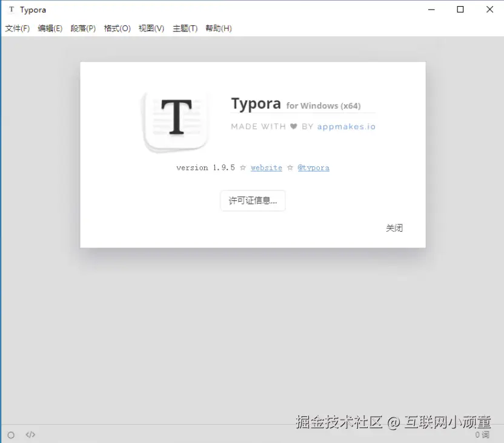Click the version 1.9.5 text
The width and height of the screenshot is (504, 443).
206,168
